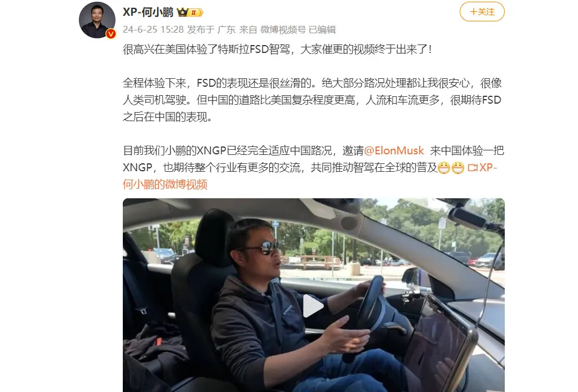
Task: Click the paragraph starting 目前我们小鹏的XNGP
Action: (313, 167)
